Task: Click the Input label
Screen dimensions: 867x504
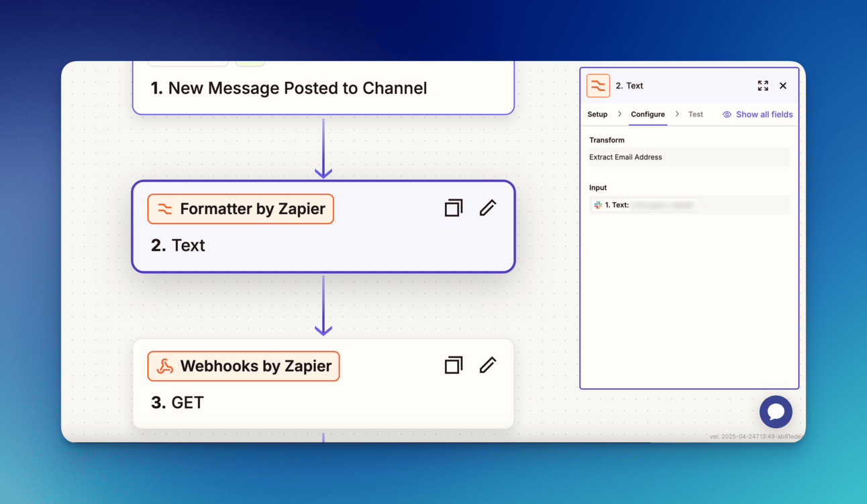Action: [x=598, y=188]
